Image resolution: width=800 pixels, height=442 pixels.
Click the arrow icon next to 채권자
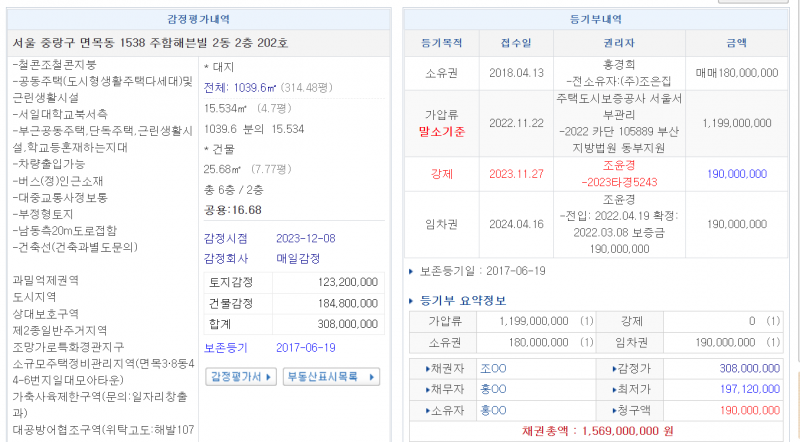coord(418,369)
